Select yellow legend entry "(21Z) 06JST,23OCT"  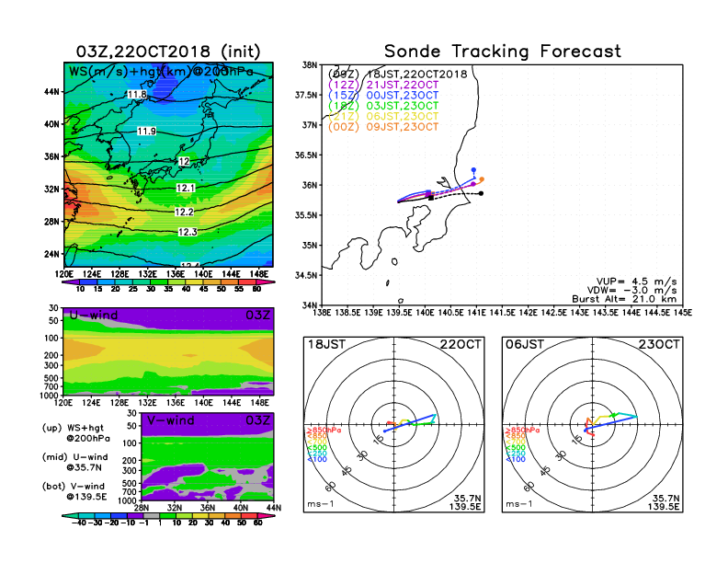[x=383, y=117]
